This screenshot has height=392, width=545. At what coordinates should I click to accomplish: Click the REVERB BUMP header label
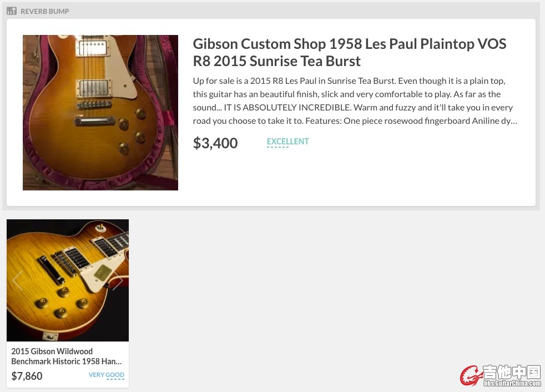pyautogui.click(x=45, y=11)
